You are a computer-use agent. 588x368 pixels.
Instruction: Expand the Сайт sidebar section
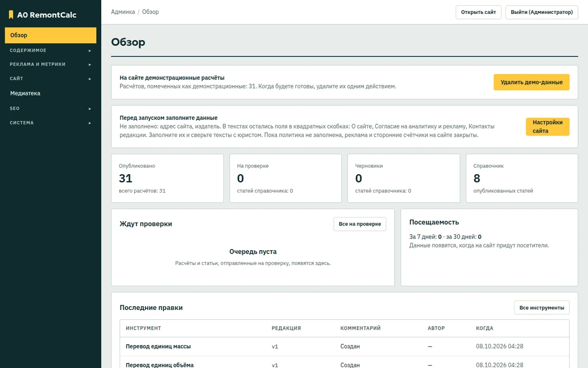click(50, 79)
